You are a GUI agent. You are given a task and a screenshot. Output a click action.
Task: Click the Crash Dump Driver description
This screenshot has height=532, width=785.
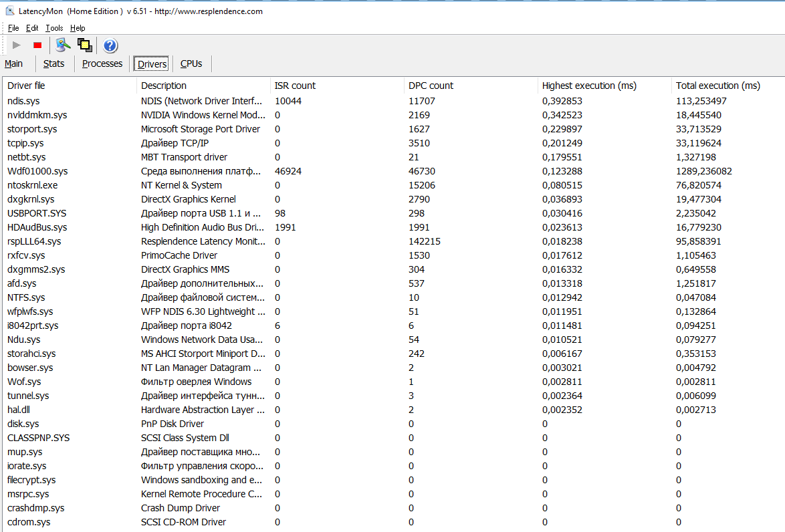181,507
